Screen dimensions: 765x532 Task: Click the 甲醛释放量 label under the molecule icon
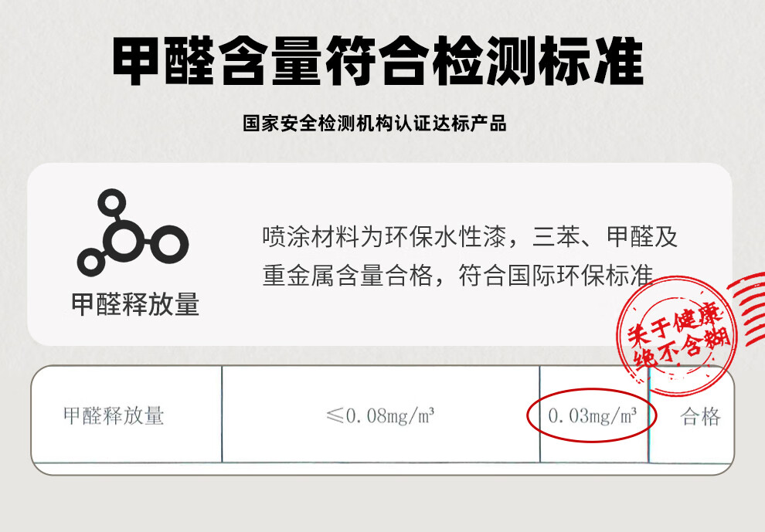pyautogui.click(x=135, y=304)
